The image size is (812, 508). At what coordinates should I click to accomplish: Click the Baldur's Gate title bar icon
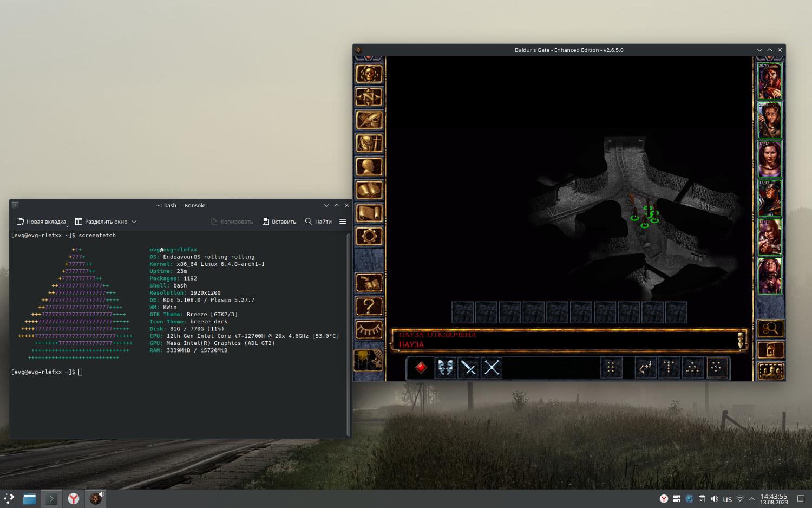click(358, 50)
